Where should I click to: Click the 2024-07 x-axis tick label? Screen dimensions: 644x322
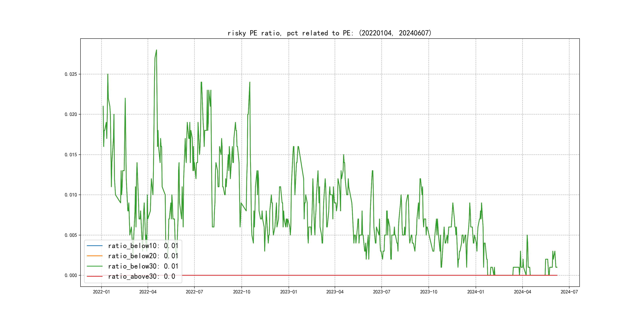click(x=569, y=292)
